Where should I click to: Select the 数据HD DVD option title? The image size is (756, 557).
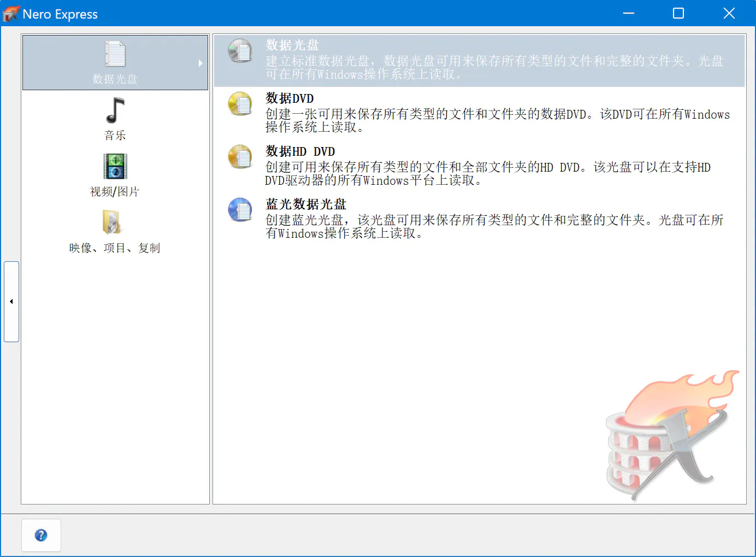tap(300, 151)
